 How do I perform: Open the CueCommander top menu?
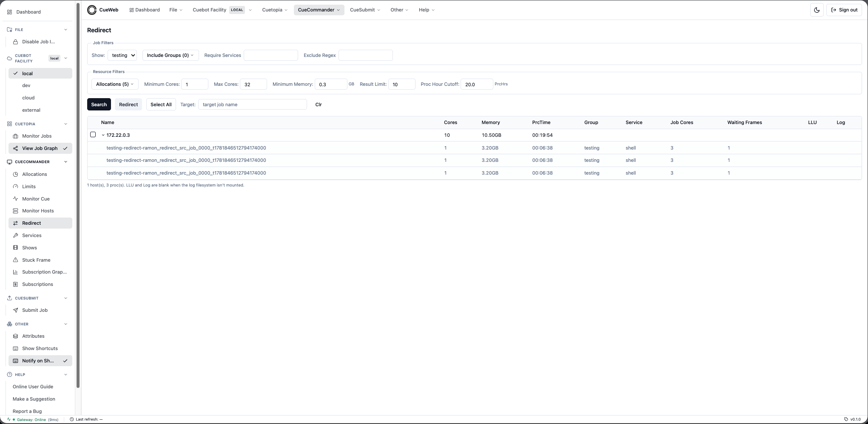tap(319, 10)
